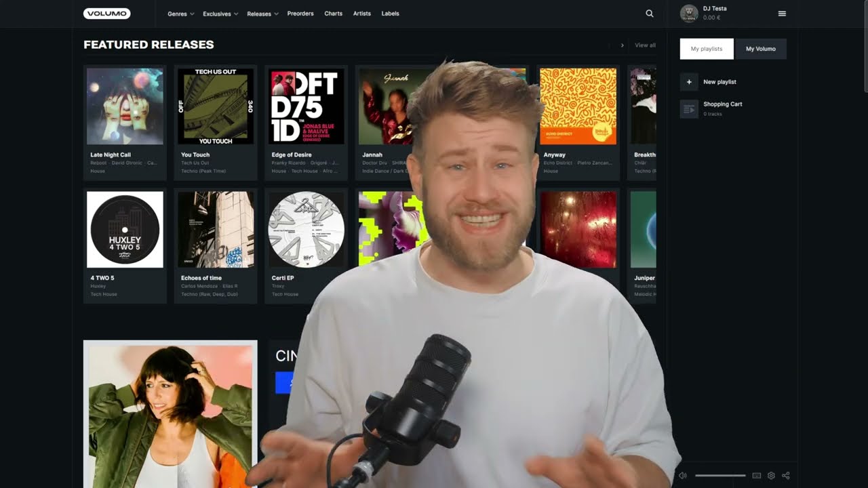
Task: Expand the Exclusives dropdown
Action: (220, 14)
